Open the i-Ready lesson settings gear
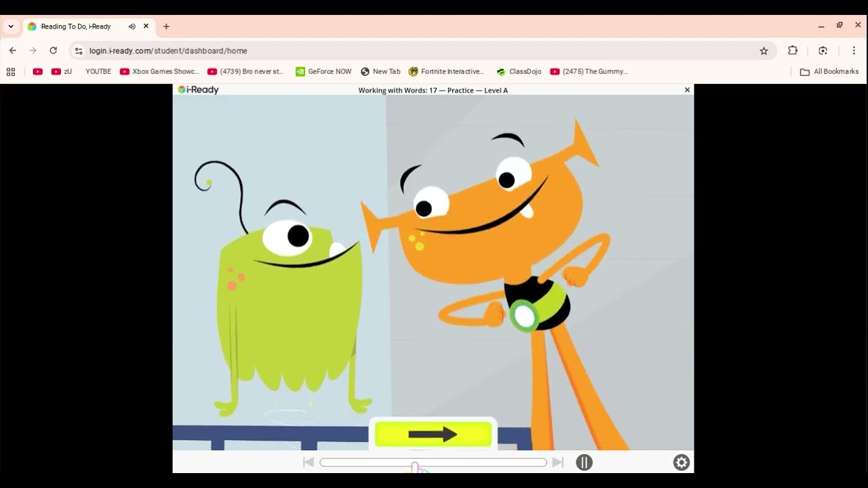Screen dimensions: 868x488 [682, 462]
